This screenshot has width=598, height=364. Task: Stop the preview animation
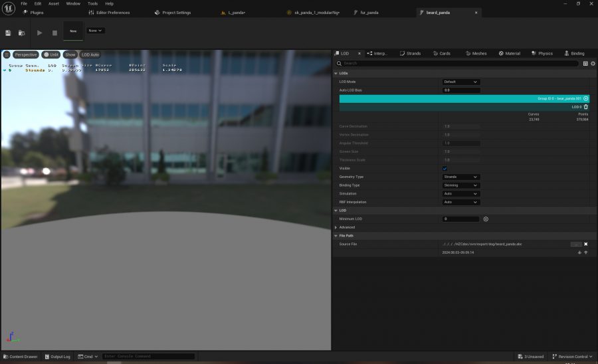[54, 33]
